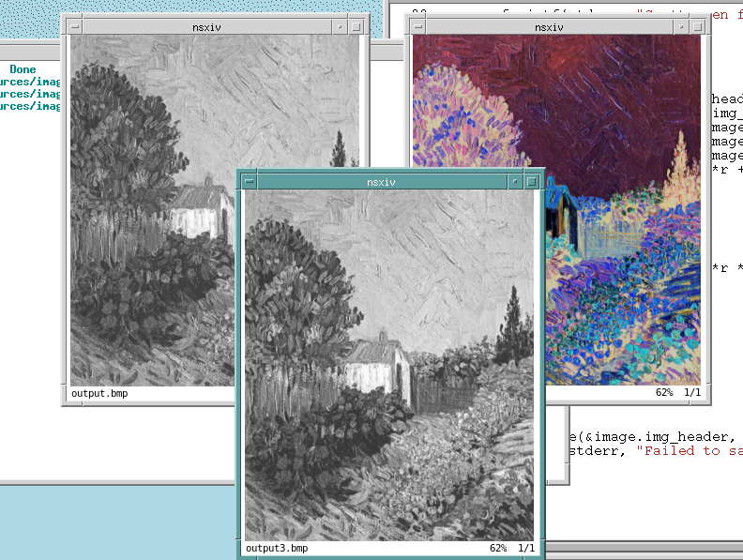743x560 pixels.
Task: Minimize the output.bmp nsxiv window
Action: point(341,27)
